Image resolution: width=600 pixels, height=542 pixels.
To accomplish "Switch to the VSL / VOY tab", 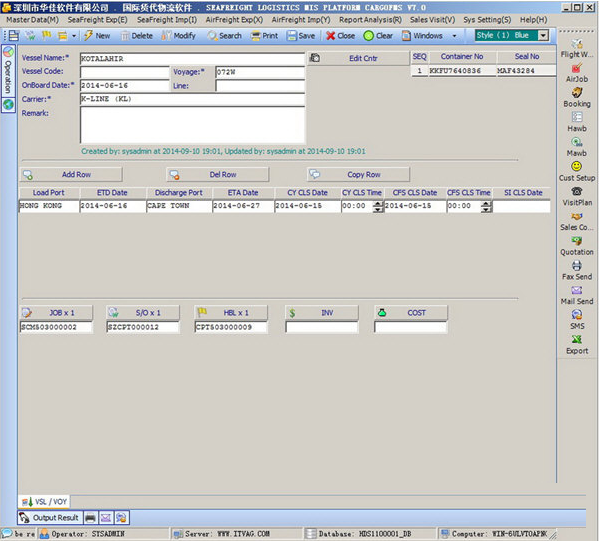I will click(x=42, y=500).
